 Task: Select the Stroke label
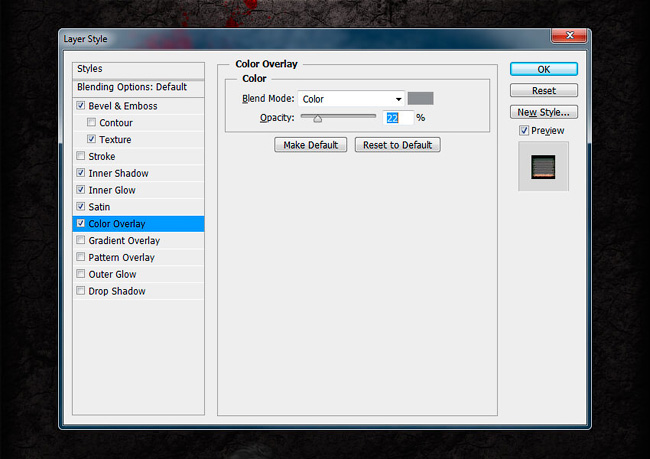click(x=102, y=157)
